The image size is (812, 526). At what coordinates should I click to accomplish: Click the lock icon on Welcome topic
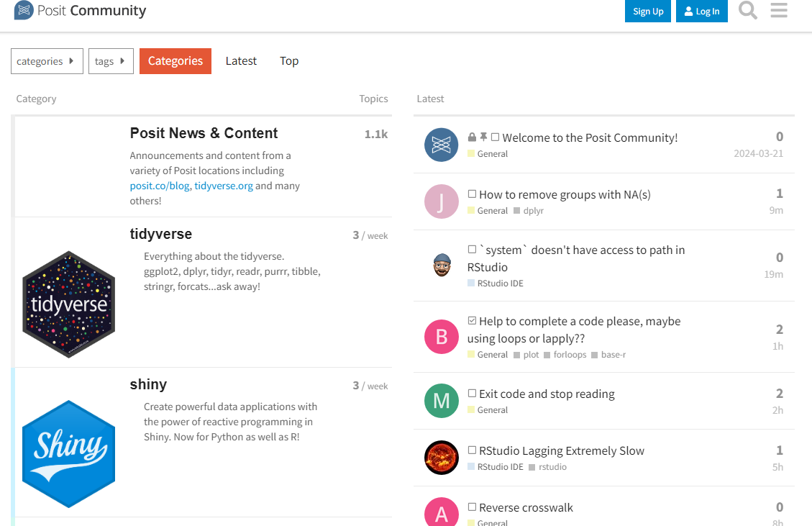(472, 137)
